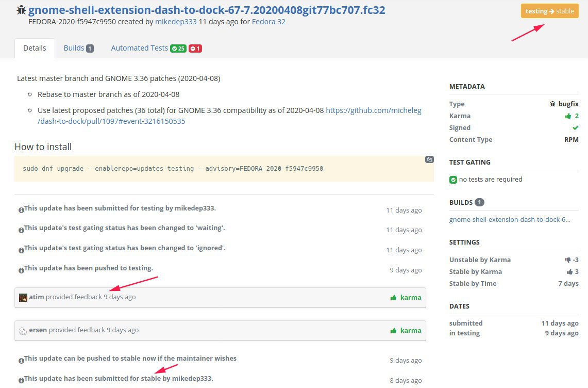The image size is (588, 388).
Task: Click info icon next to 'submitted for stable' entry
Action: tap(21, 380)
